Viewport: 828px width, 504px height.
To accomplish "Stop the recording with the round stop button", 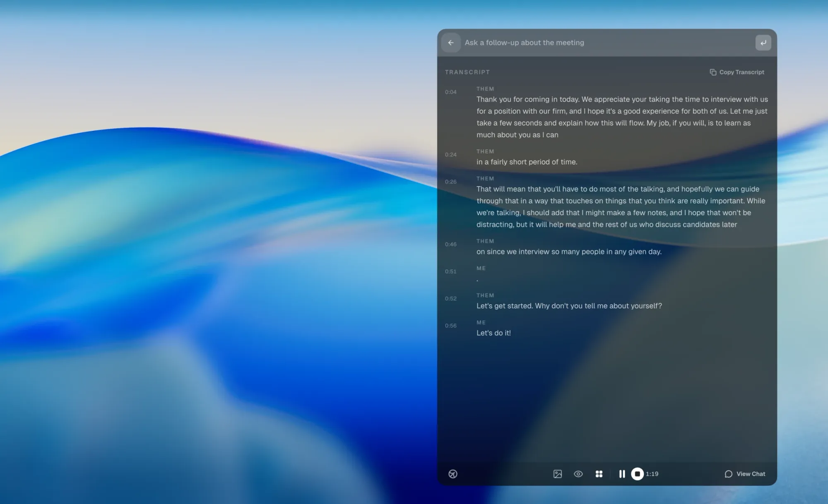I will point(637,474).
